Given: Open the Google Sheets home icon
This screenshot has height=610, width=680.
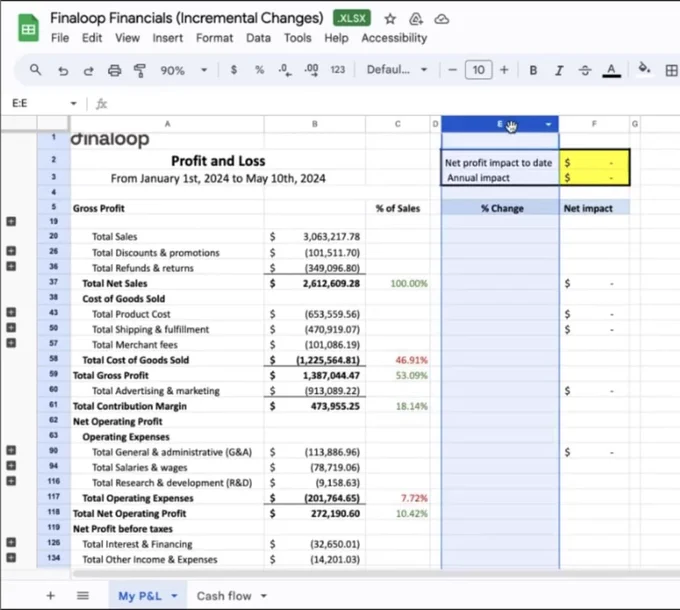Looking at the screenshot, I should tap(28, 28).
